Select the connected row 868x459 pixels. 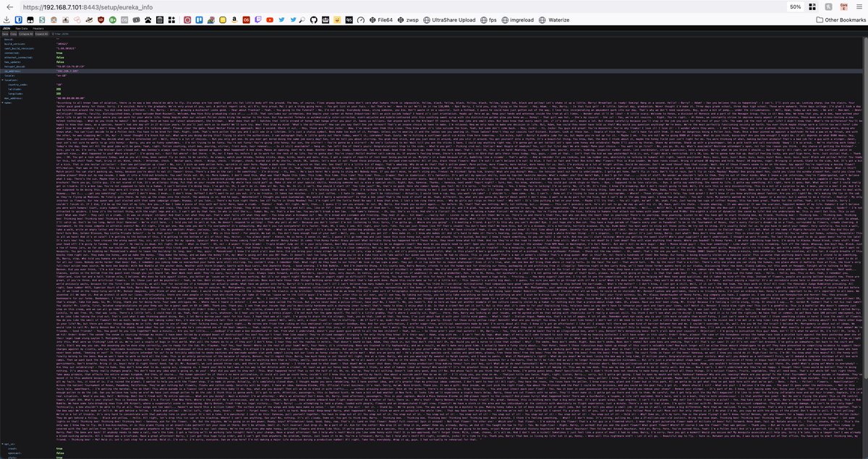(x=431, y=53)
